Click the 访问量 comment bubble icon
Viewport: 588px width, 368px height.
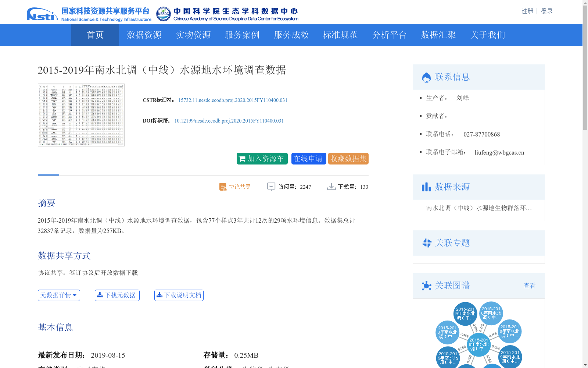271,187
